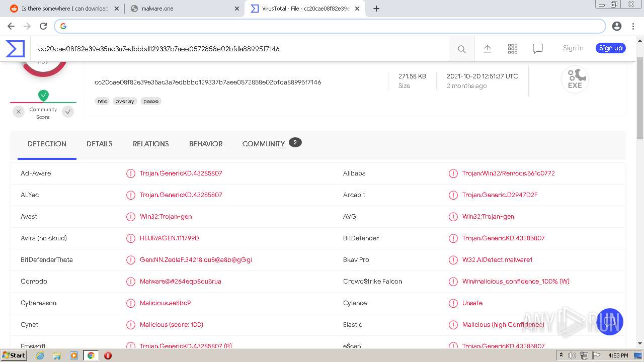Reload the page
The image size is (644, 362).
coord(43,26)
